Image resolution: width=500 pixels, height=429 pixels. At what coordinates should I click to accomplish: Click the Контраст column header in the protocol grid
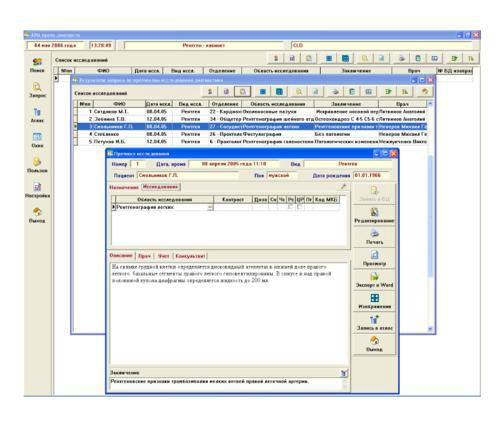tap(233, 199)
